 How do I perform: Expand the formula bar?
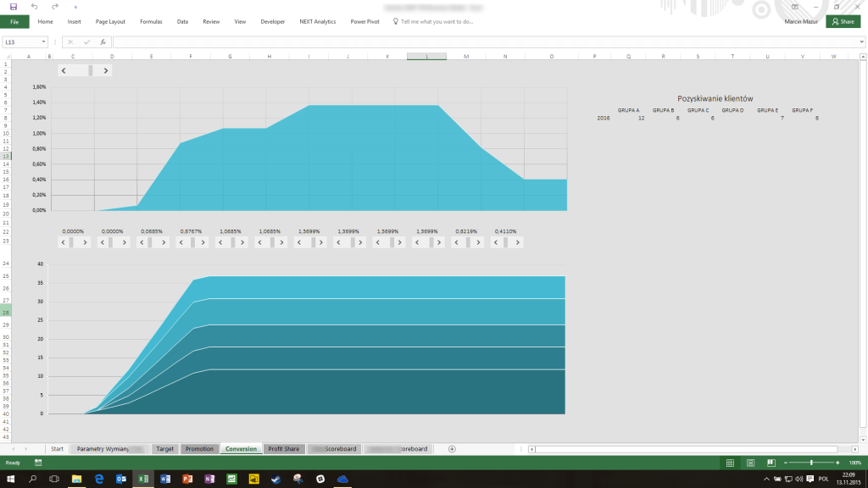pos(860,42)
